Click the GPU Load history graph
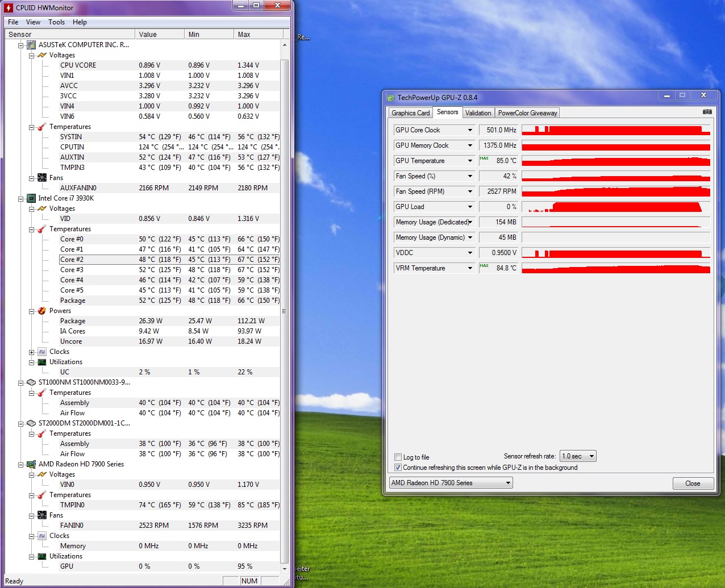Image resolution: width=725 pixels, height=588 pixels. (x=616, y=207)
